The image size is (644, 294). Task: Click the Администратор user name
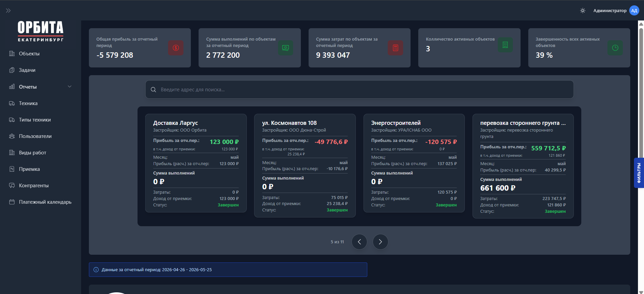(610, 11)
